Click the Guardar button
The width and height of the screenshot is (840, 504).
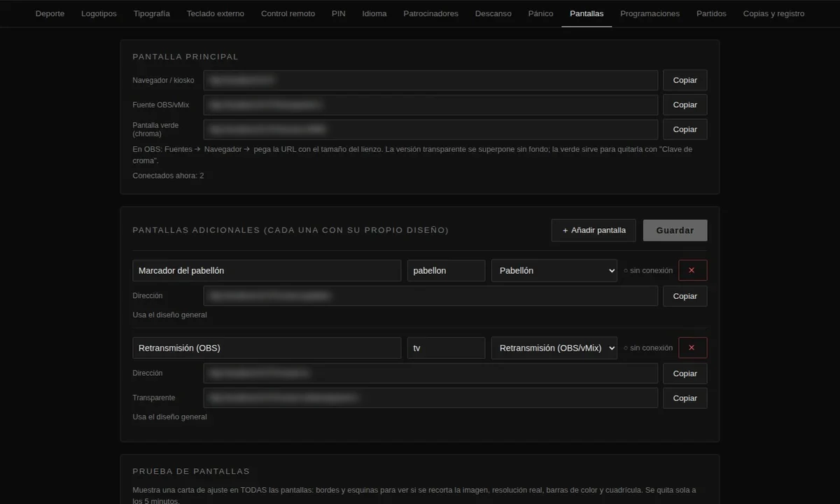[x=675, y=230]
